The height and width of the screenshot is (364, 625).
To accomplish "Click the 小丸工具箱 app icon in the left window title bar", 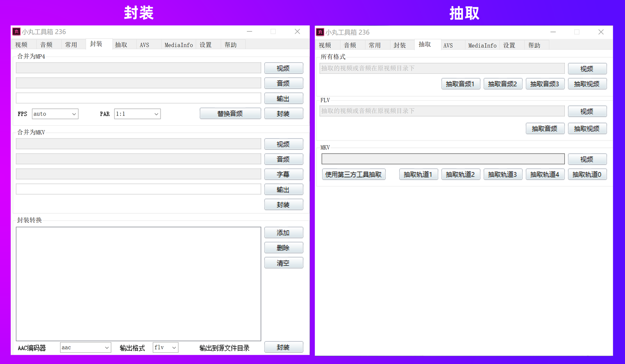I will pos(16,32).
